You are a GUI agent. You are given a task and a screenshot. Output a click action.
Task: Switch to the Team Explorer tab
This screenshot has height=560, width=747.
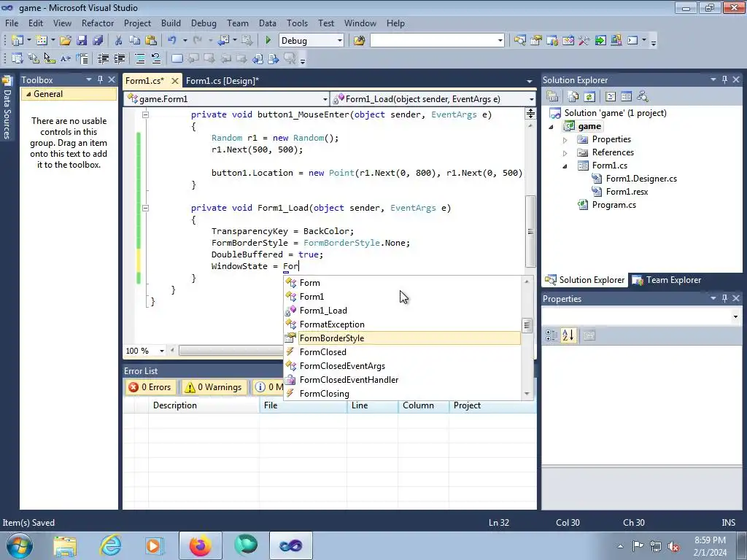click(667, 280)
